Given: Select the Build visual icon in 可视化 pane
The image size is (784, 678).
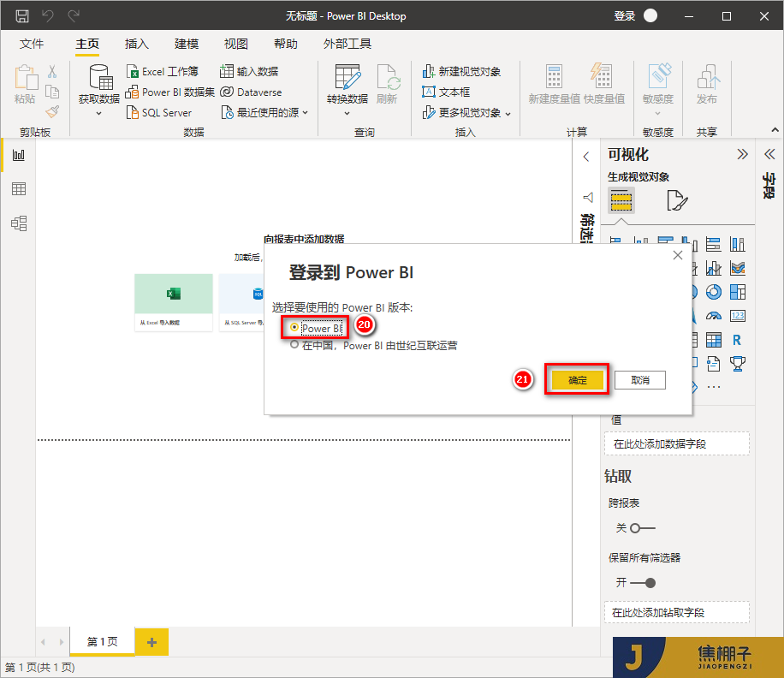Looking at the screenshot, I should point(621,200).
